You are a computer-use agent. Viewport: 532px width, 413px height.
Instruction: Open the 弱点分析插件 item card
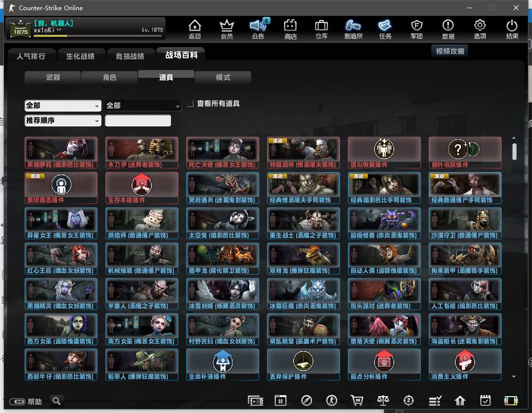[x=384, y=364]
